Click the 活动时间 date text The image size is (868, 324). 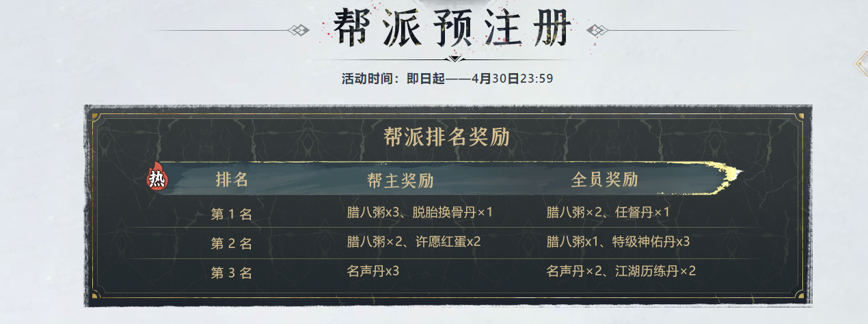[447, 78]
